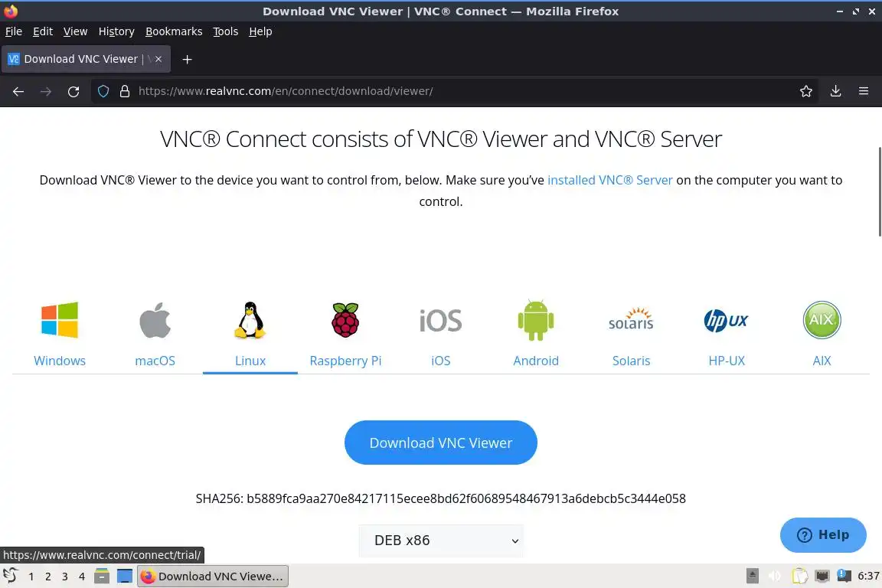
Task: Open the Edit menu
Action: coord(43,31)
